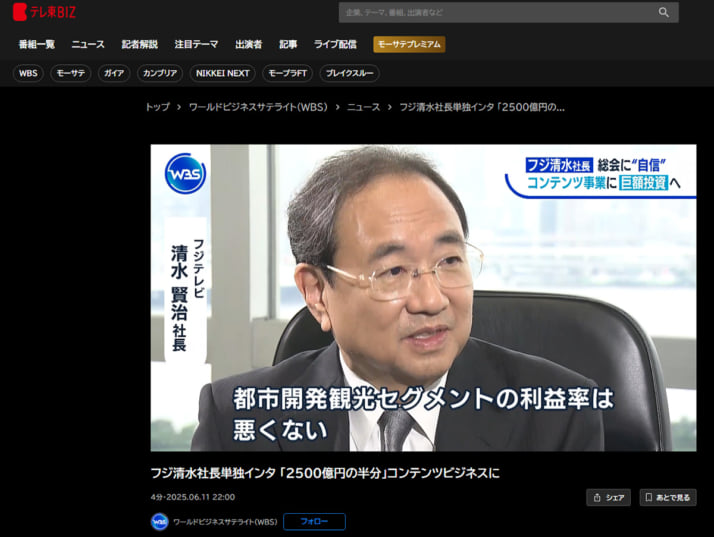The width and height of the screenshot is (714, 537).
Task: Select 注目テーマ in the navigation
Action: (196, 44)
